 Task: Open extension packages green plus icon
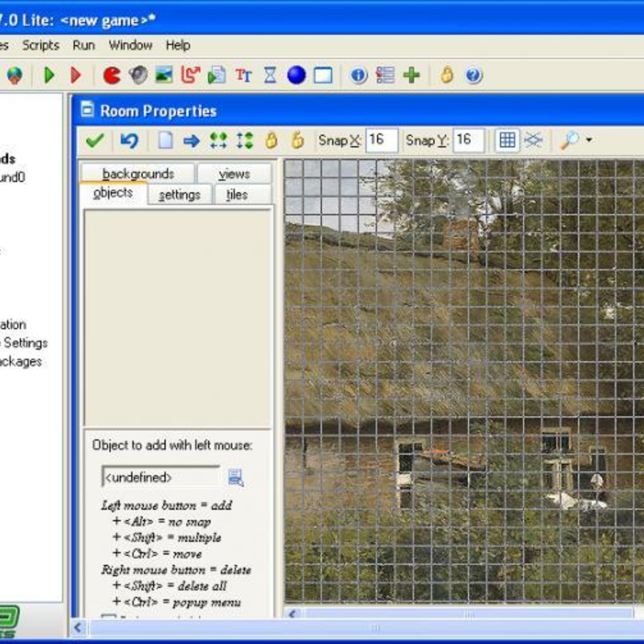coord(411,75)
